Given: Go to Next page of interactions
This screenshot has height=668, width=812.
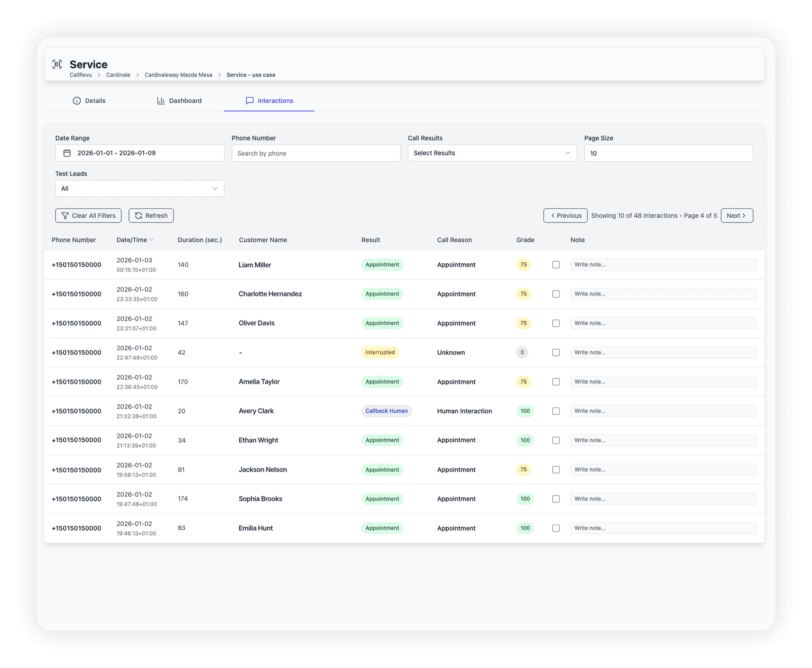Looking at the screenshot, I should (x=736, y=216).
